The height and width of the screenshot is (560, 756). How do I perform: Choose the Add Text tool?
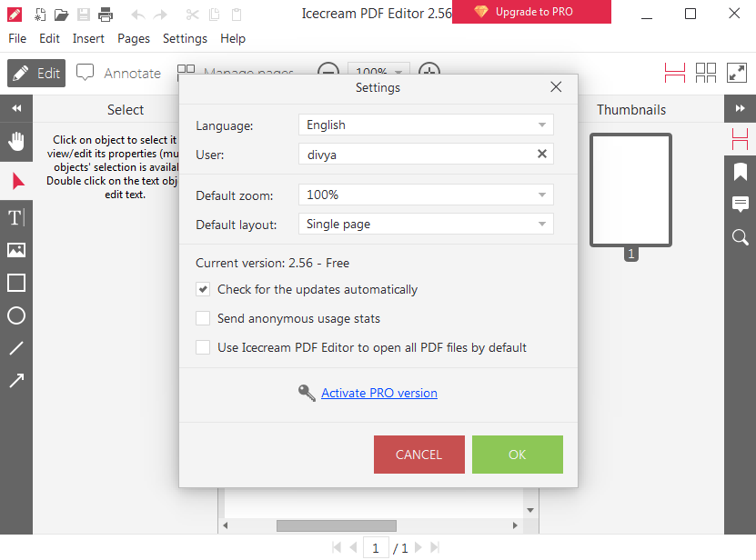(x=16, y=218)
